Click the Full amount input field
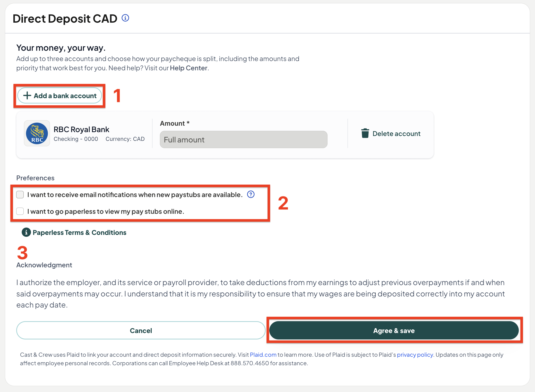Screen dimensions: 535x392 (244, 140)
